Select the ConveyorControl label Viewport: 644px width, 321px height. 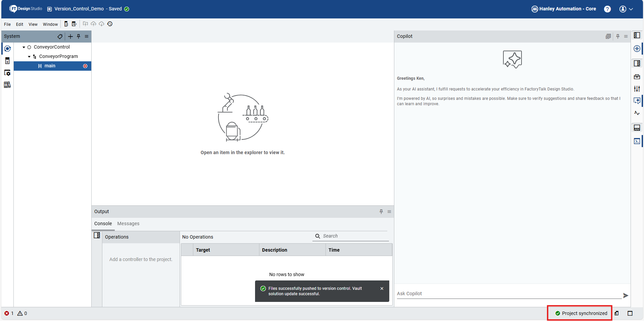pos(52,47)
